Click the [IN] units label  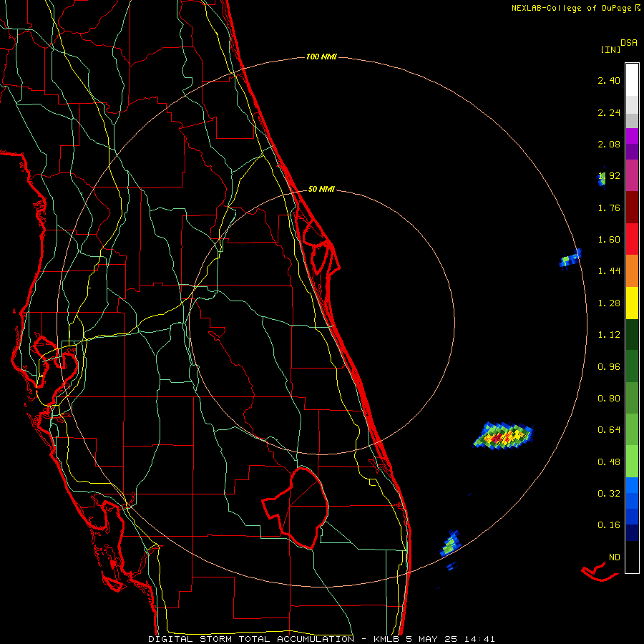coord(610,49)
